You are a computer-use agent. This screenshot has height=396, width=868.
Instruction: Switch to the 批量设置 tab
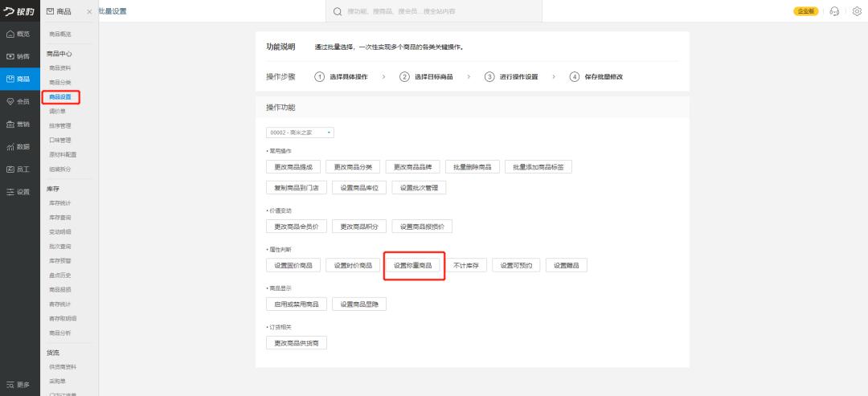pyautogui.click(x=113, y=11)
